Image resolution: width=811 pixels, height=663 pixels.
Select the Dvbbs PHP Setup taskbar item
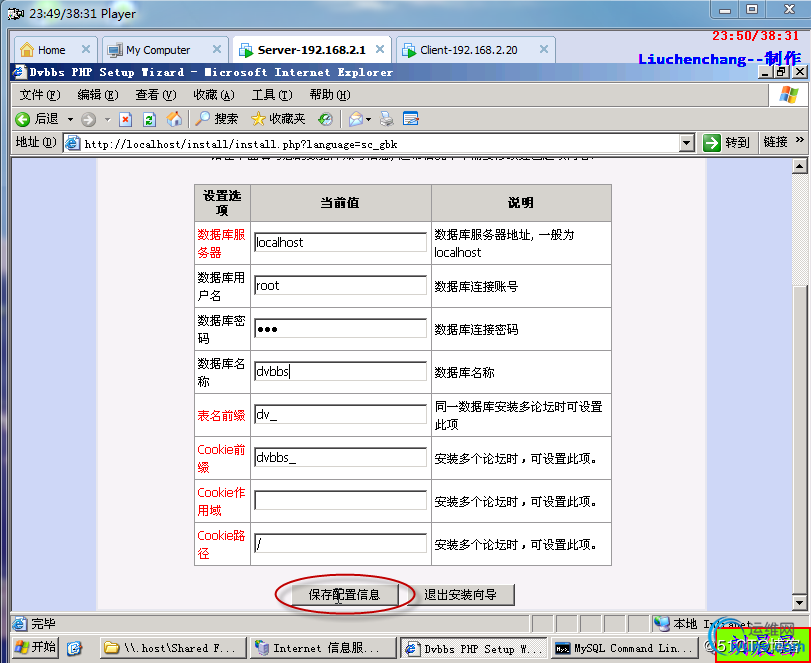474,649
